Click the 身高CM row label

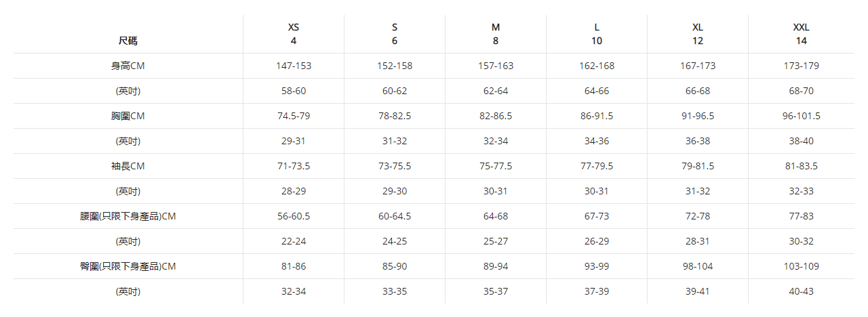127,66
